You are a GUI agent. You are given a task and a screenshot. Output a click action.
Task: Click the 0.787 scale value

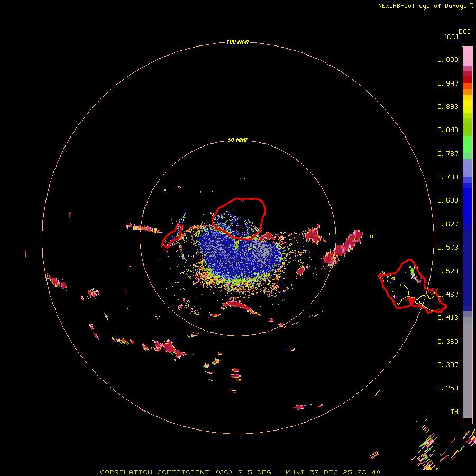pos(448,153)
